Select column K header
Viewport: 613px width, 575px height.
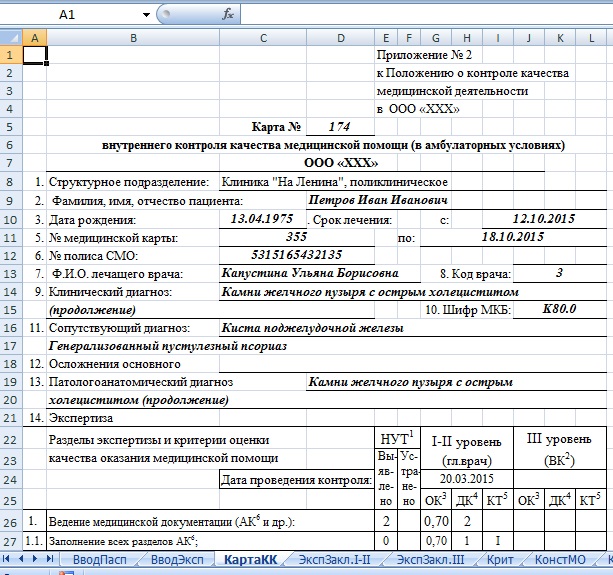pyautogui.click(x=560, y=38)
